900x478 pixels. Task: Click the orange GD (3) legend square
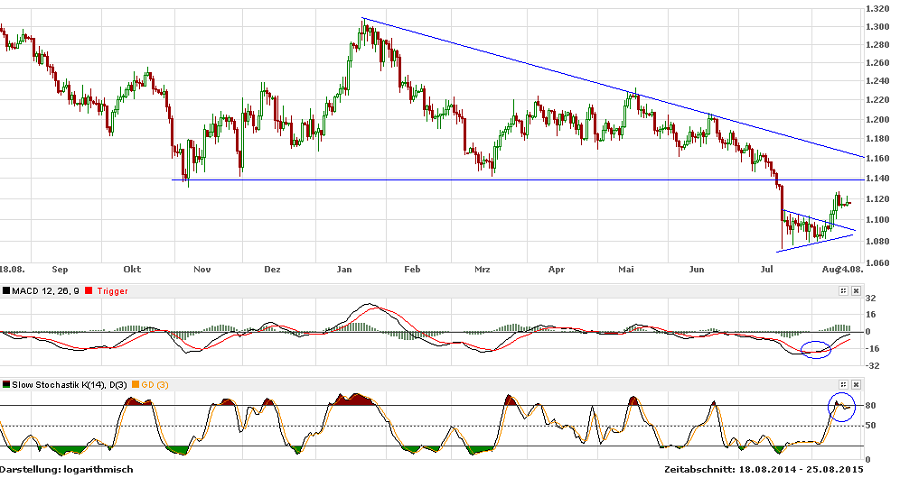(135, 384)
